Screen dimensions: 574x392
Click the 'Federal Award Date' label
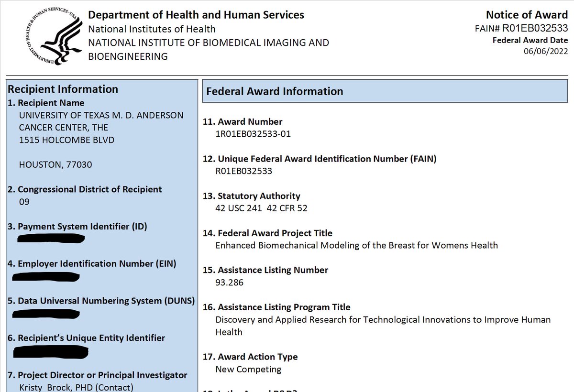point(530,40)
